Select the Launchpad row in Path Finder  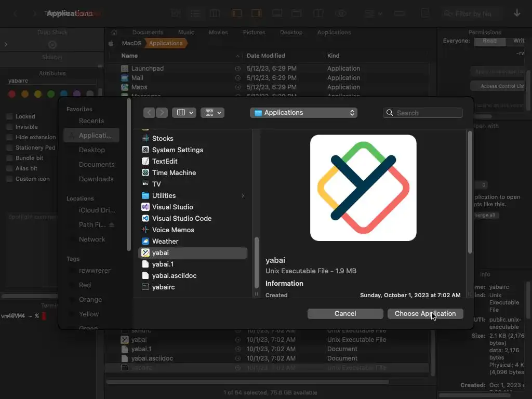[267, 68]
